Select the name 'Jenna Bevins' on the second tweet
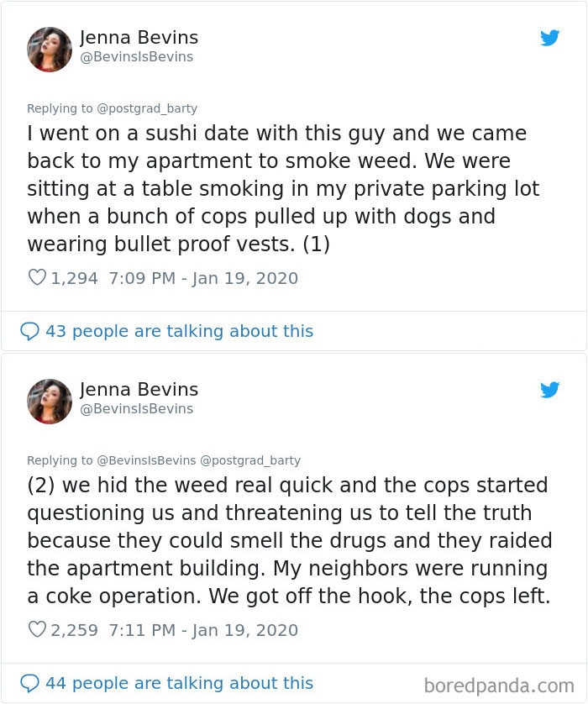 coord(139,390)
